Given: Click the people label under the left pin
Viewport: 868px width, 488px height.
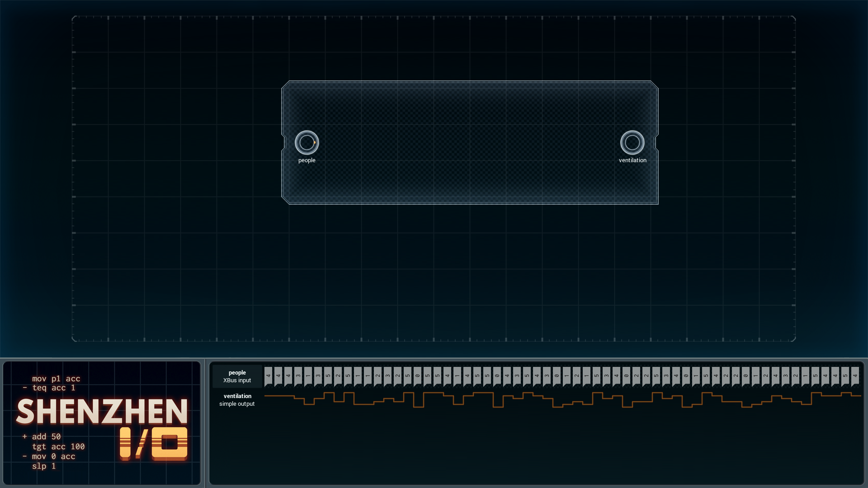Looking at the screenshot, I should [307, 160].
